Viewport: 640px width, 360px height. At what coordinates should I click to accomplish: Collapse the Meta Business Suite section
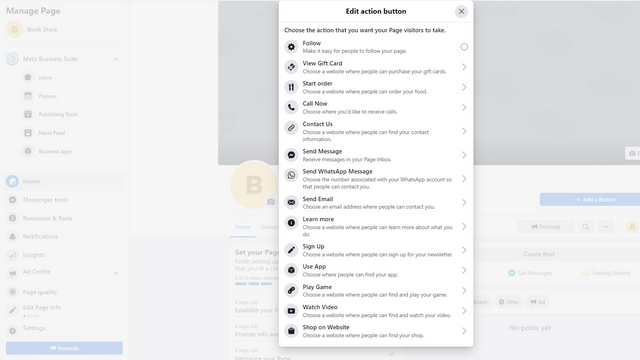point(116,59)
